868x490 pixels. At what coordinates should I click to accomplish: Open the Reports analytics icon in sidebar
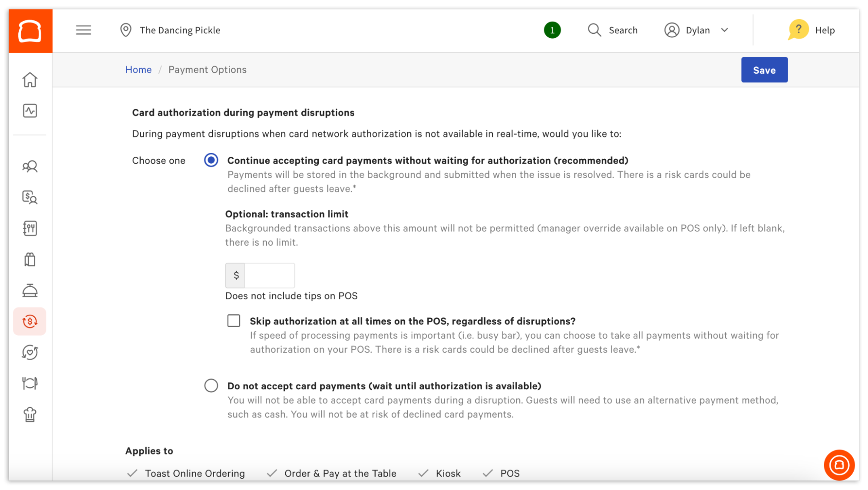click(x=30, y=110)
